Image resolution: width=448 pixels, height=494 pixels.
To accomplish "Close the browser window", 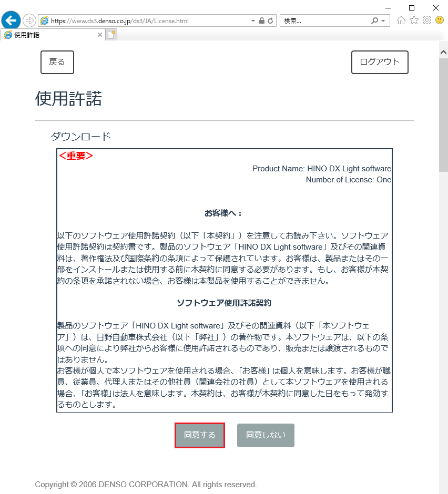I will [436, 7].
